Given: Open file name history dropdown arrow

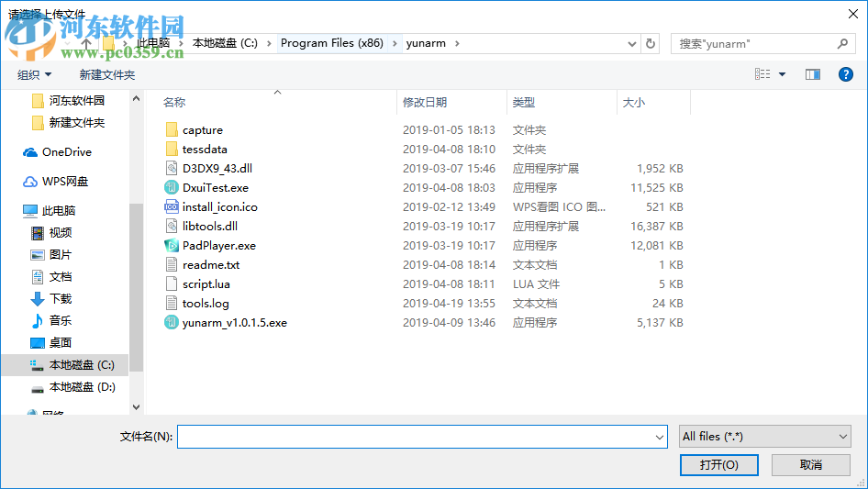Looking at the screenshot, I should (660, 437).
